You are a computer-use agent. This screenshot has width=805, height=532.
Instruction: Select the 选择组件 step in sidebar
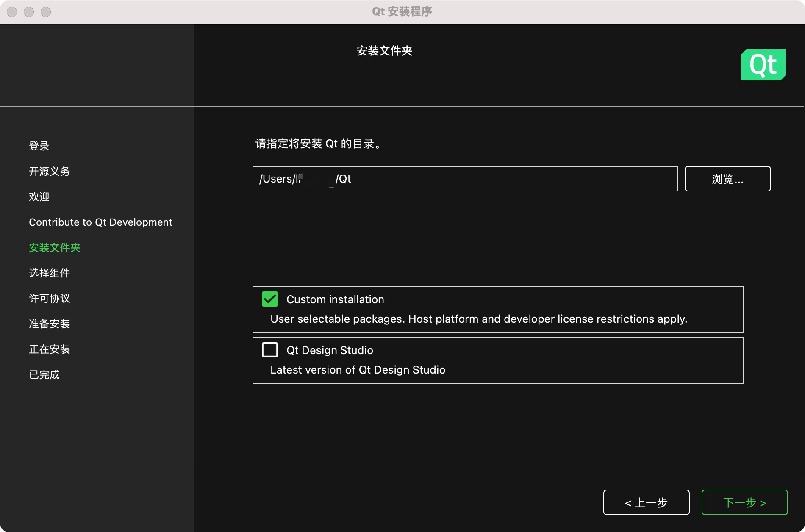tap(49, 273)
